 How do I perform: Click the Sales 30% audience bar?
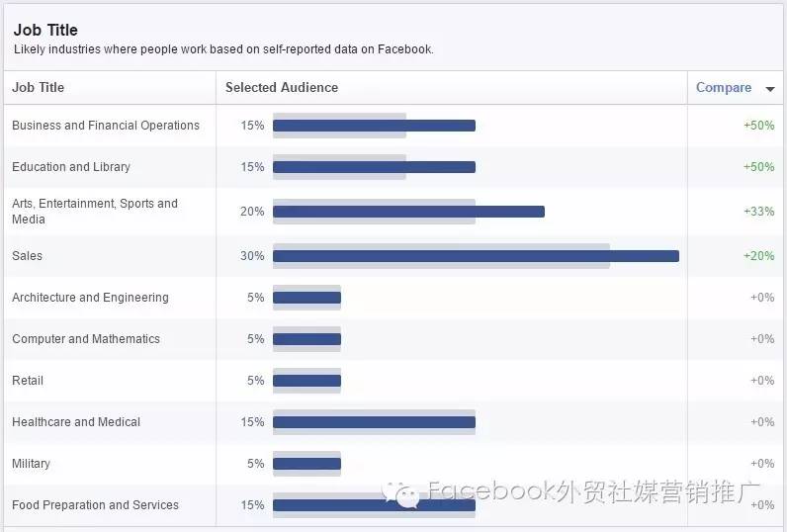tap(476, 256)
